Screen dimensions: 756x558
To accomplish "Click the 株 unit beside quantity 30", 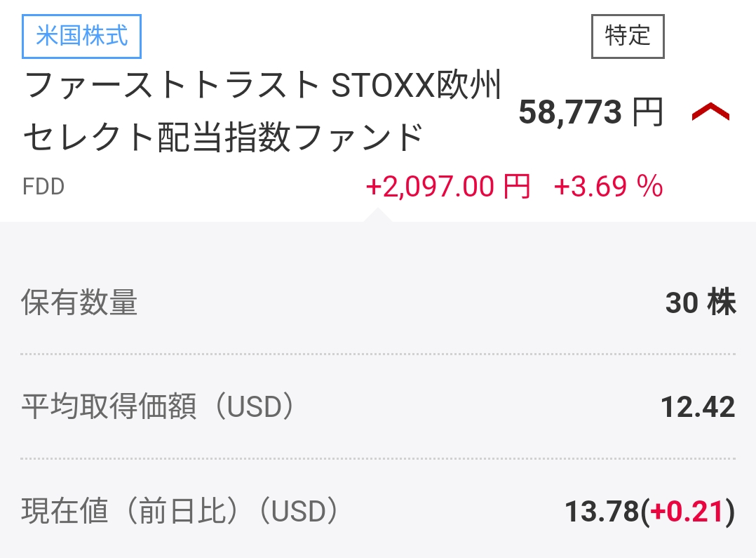I will click(x=721, y=303).
